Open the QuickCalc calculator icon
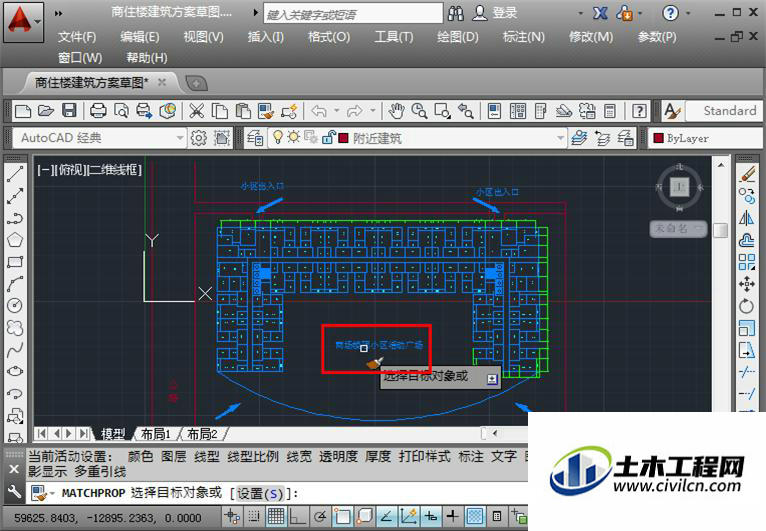The image size is (766, 531). (x=610, y=111)
